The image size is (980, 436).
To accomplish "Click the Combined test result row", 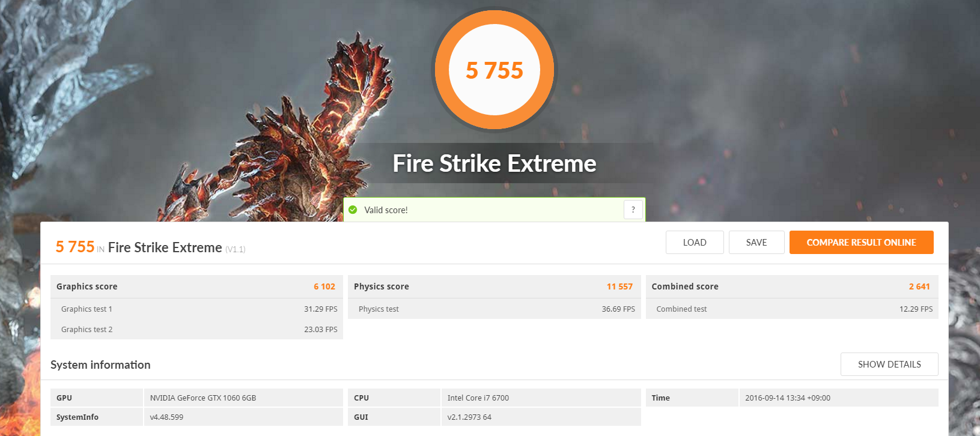I will (x=792, y=309).
